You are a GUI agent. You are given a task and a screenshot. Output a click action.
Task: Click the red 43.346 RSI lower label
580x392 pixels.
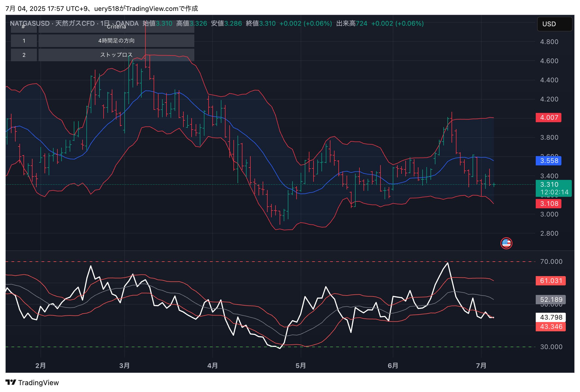[550, 327]
